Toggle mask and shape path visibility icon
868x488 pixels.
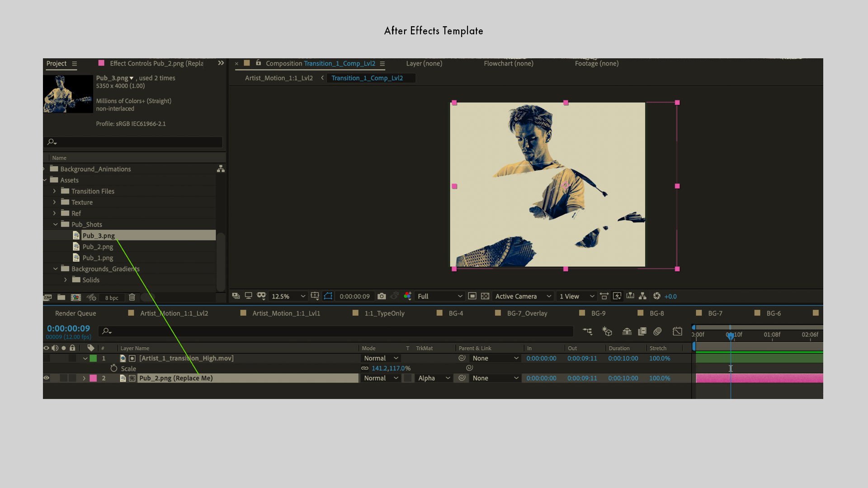[328, 296]
